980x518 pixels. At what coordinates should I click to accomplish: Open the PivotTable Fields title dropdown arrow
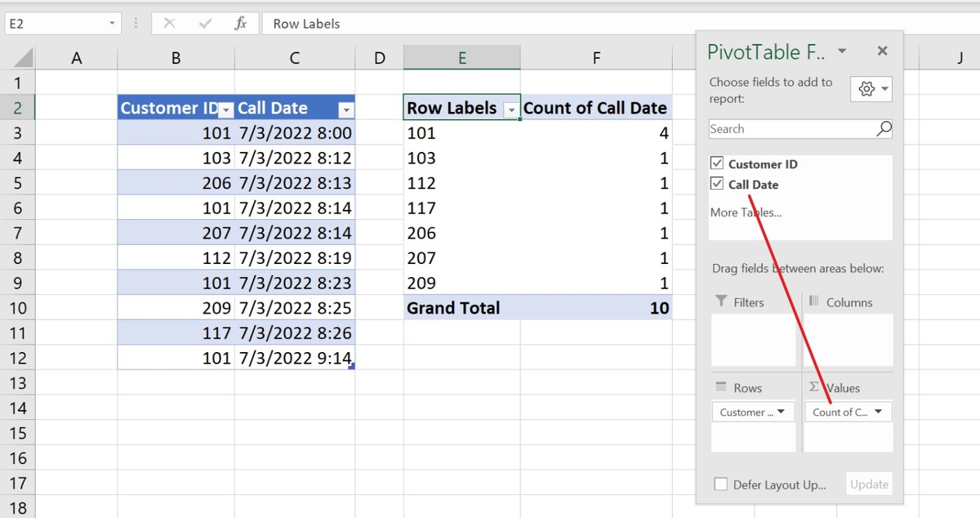coord(842,51)
